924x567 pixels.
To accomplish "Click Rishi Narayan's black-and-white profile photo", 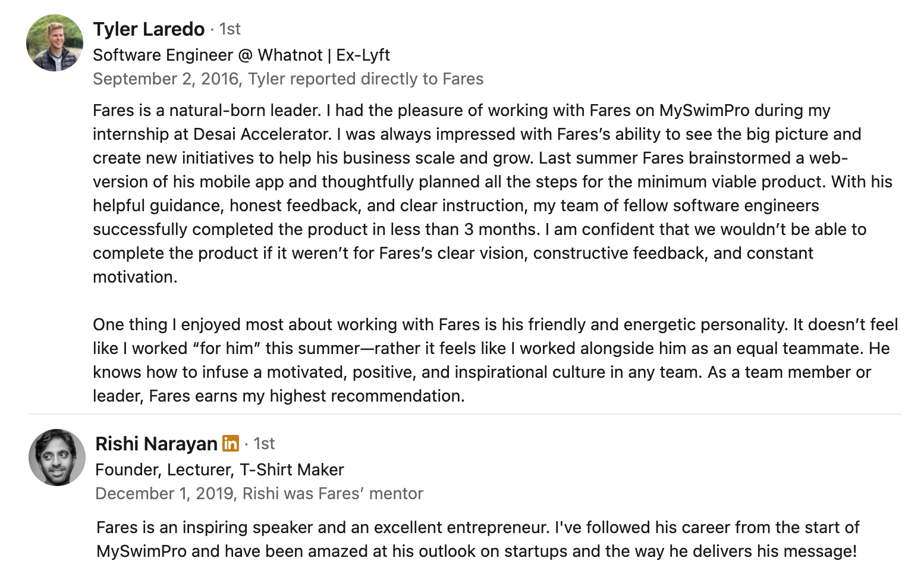I will 57,457.
